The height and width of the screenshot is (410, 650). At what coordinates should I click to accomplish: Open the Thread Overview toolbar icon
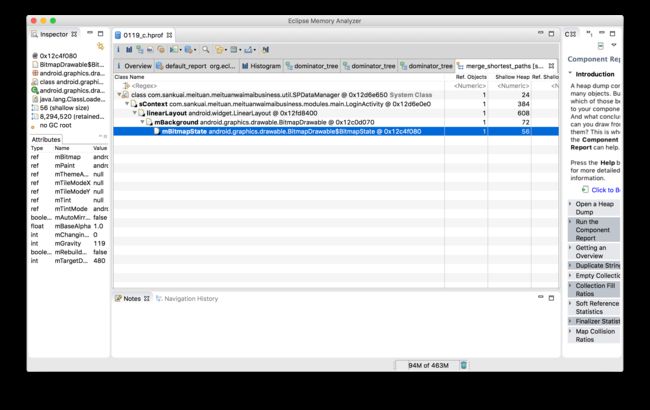point(161,50)
